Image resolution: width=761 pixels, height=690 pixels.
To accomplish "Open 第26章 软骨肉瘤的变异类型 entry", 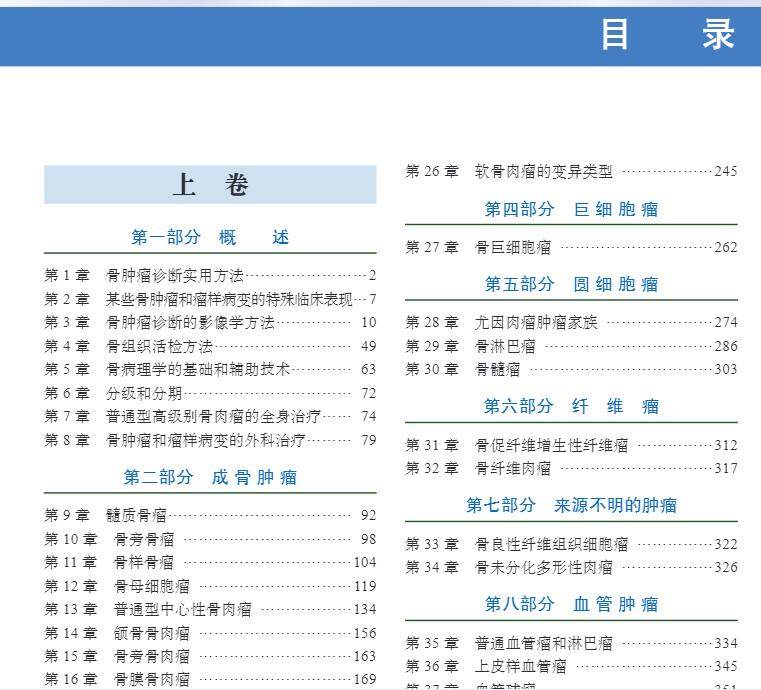I will (x=571, y=171).
